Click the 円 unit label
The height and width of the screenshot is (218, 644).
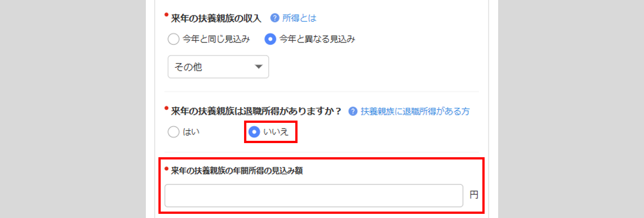(474, 195)
